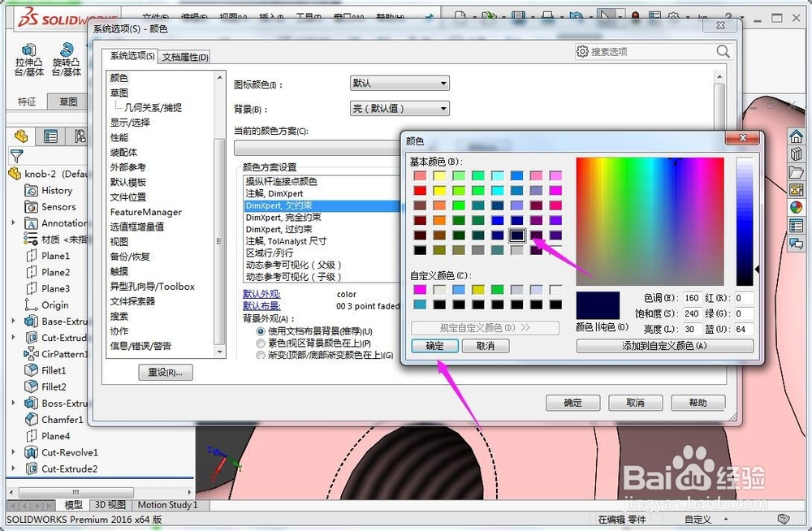The height and width of the screenshot is (531, 812).
Task: Click 添加到自定义颜色 button
Action: point(665,346)
